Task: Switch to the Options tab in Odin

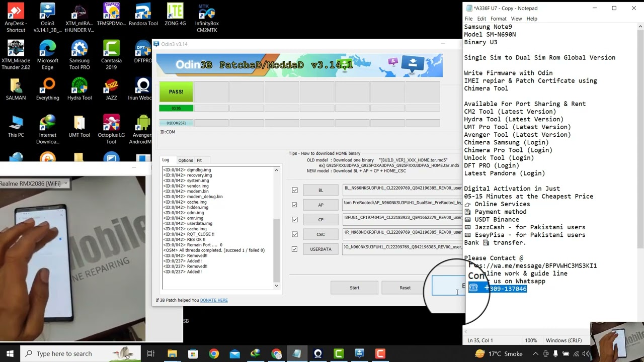Action: click(x=185, y=160)
